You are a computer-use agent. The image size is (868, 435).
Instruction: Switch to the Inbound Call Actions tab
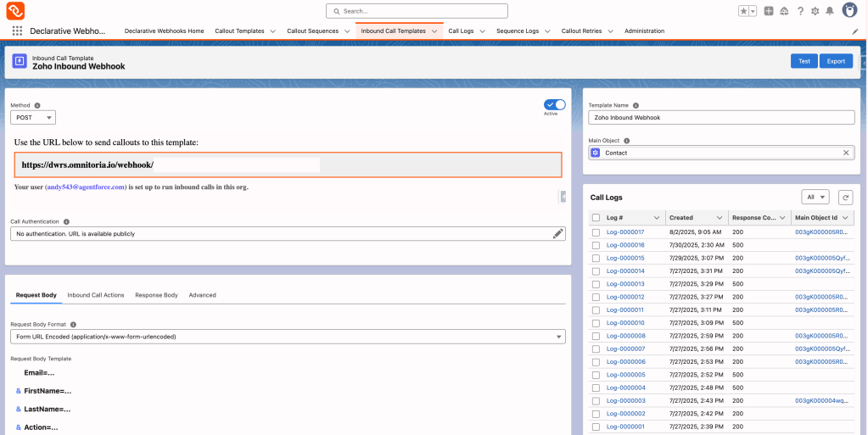[96, 295]
